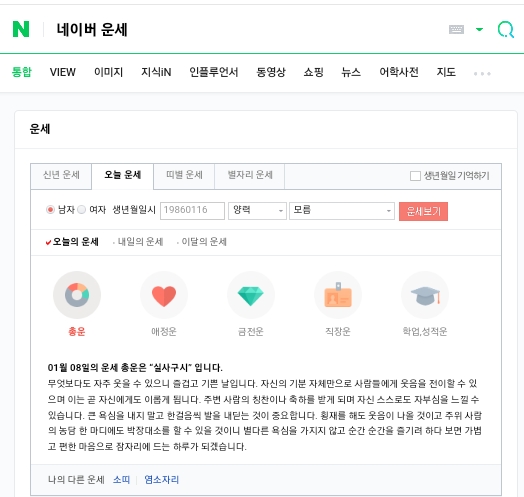Image resolution: width=524 pixels, height=497 pixels.
Task: Expand the search history dropdown arrow
Action: click(x=479, y=29)
